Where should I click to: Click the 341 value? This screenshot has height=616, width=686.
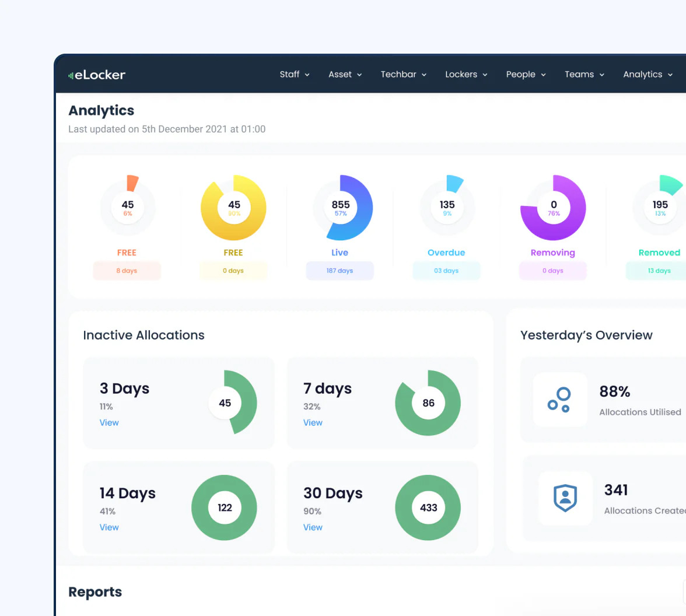coord(616,489)
